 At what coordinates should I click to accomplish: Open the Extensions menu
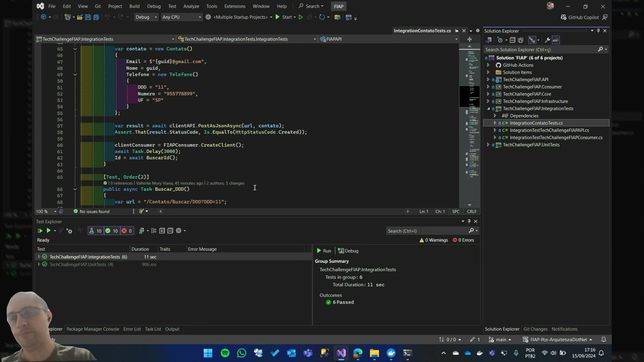tap(234, 6)
